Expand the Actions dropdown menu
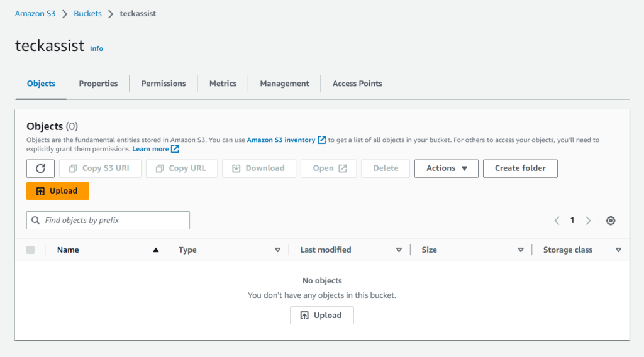This screenshot has height=357, width=644. click(x=446, y=168)
